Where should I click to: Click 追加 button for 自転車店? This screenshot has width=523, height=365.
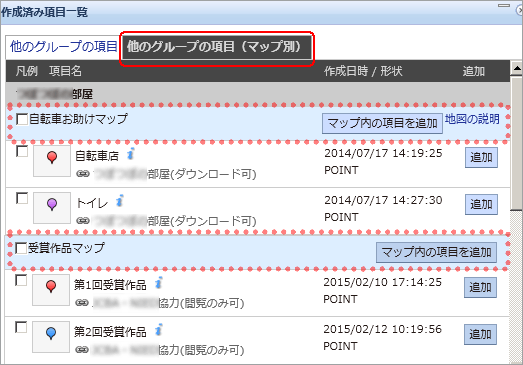click(481, 157)
